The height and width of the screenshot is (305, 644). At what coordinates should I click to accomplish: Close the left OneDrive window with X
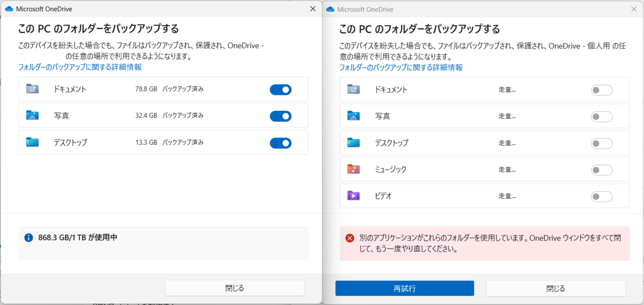tap(313, 9)
